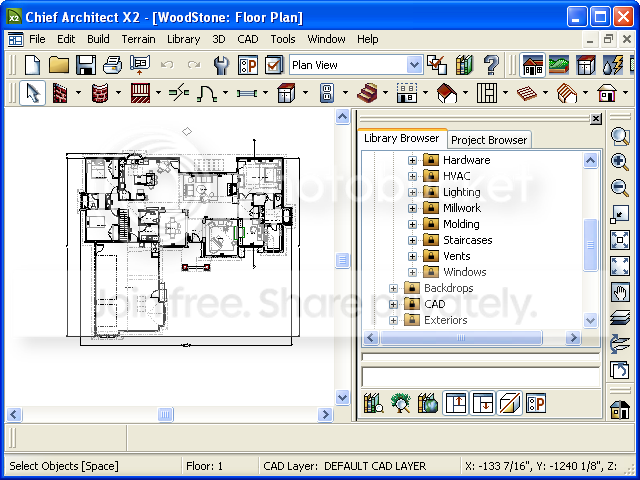Toggle the library preview bottom pane button
Viewport: 640px width, 480px height.
(482, 403)
